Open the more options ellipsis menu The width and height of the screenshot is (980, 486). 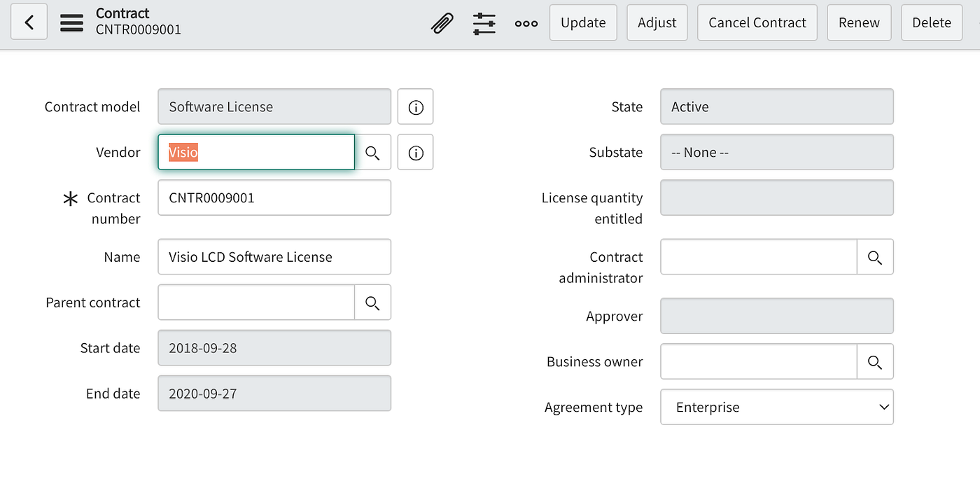[x=526, y=22]
